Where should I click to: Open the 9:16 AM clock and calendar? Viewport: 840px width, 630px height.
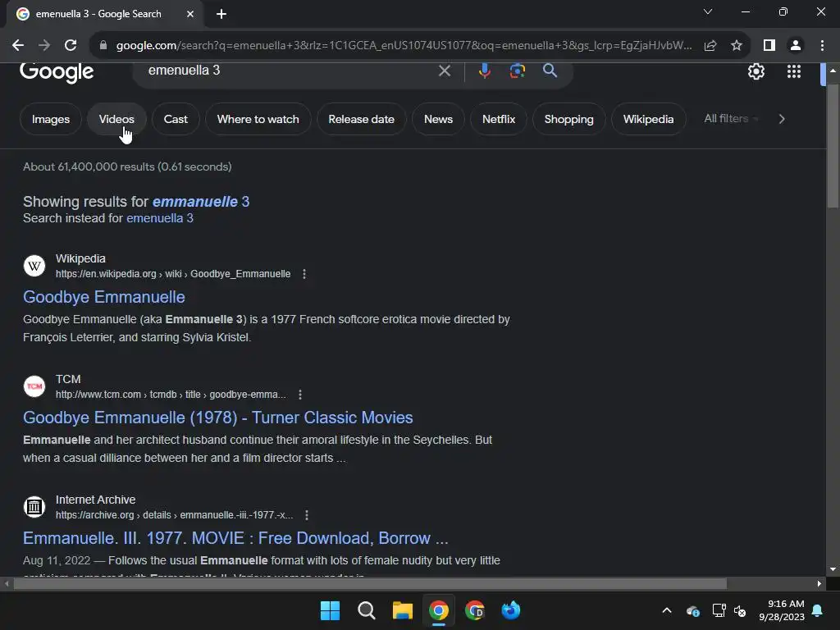coord(782,610)
